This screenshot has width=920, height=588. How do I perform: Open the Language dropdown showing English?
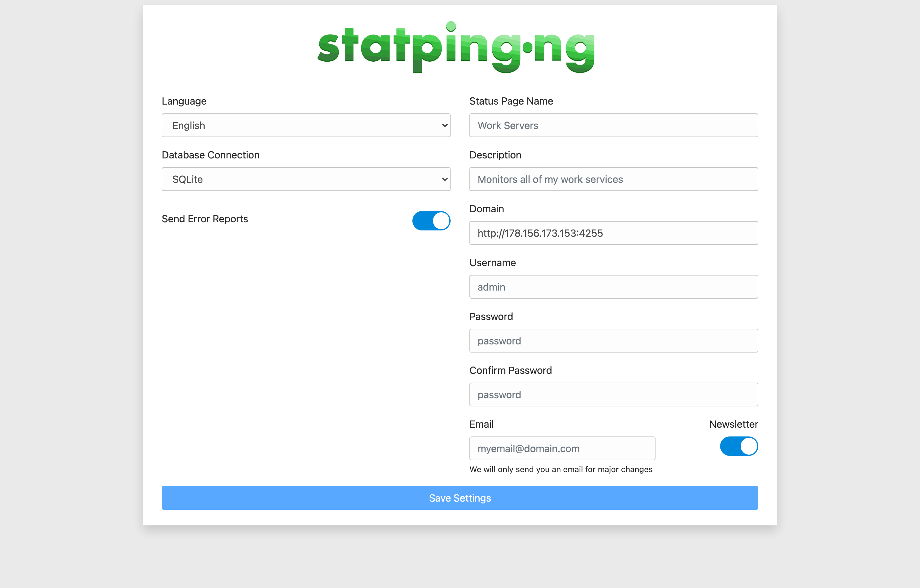click(x=306, y=125)
